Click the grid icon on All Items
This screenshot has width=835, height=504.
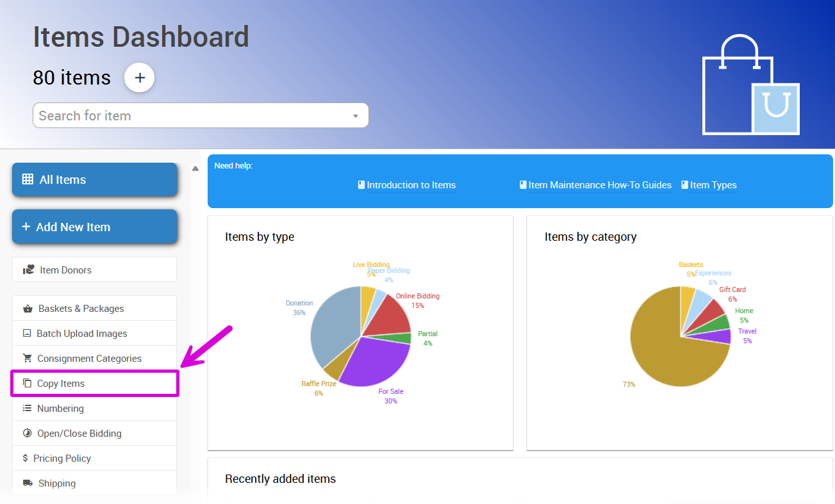28,180
